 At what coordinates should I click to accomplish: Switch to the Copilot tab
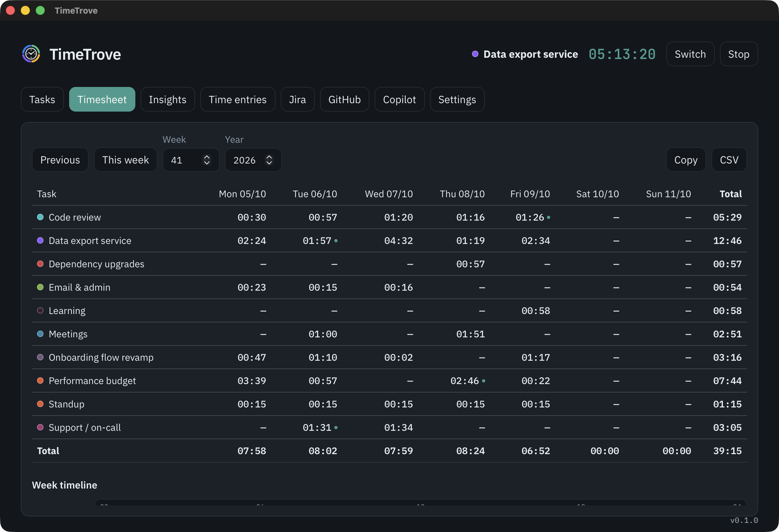pyautogui.click(x=400, y=100)
